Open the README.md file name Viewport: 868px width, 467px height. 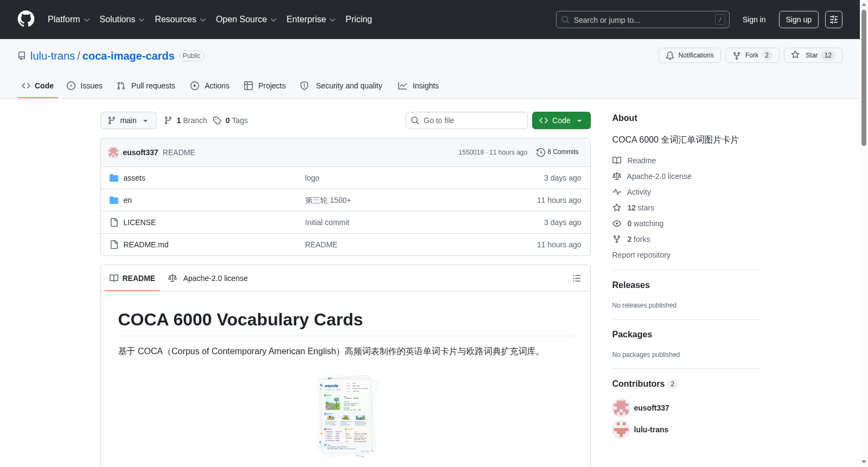point(146,245)
